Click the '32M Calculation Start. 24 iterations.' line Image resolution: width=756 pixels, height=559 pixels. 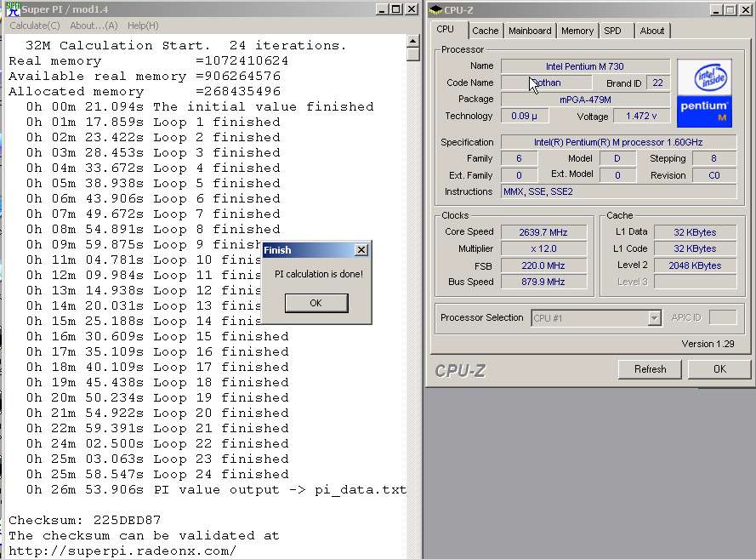(185, 45)
